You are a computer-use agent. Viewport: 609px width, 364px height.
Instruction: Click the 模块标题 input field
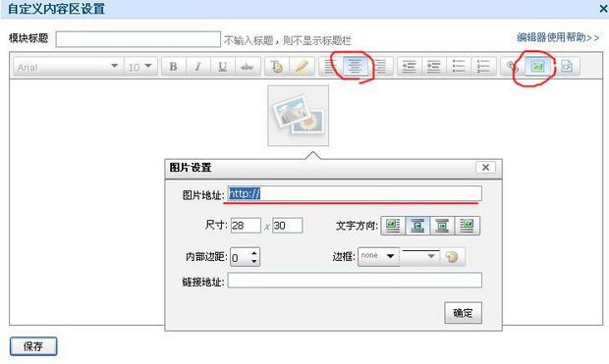138,39
